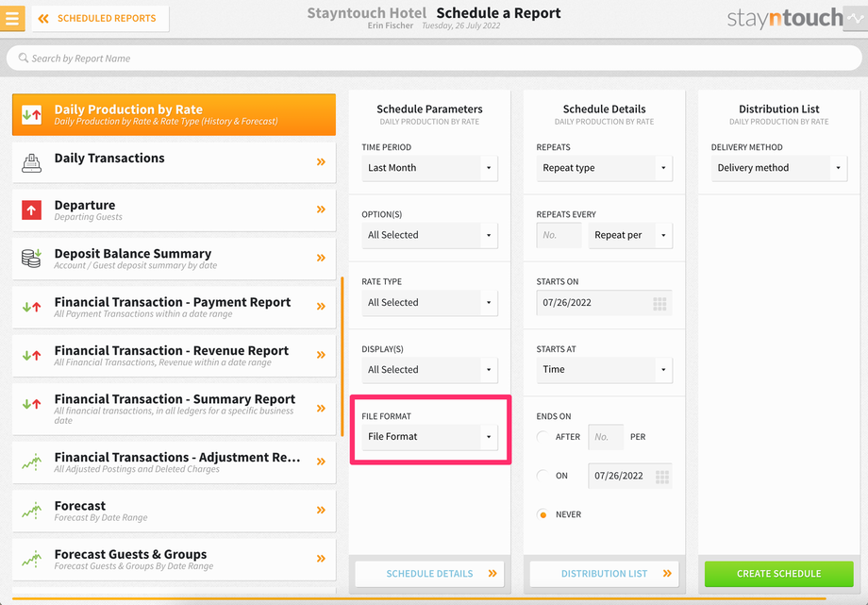The height and width of the screenshot is (605, 868).
Task: Click the Daily Production by Rate arrows icon
Action: (x=31, y=115)
